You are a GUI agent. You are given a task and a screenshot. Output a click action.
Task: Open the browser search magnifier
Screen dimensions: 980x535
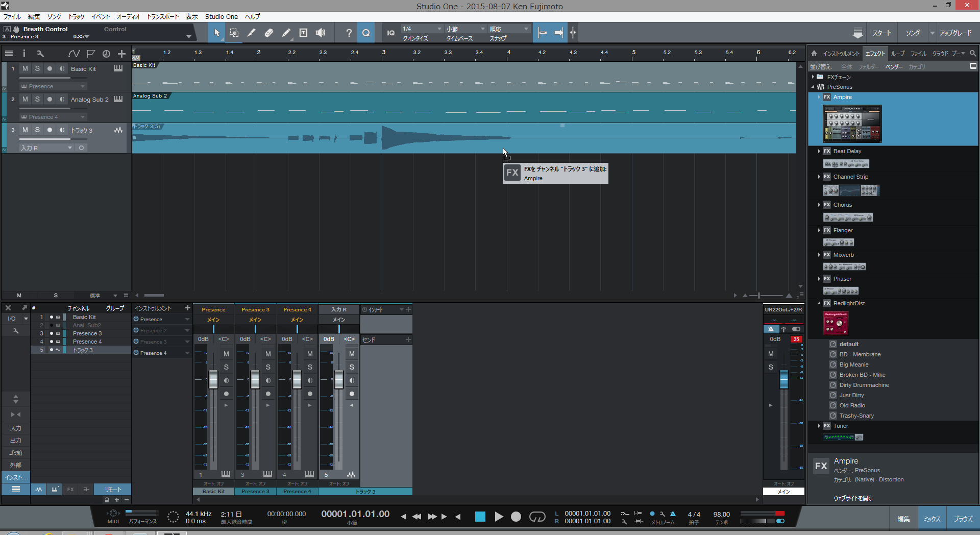click(x=973, y=53)
